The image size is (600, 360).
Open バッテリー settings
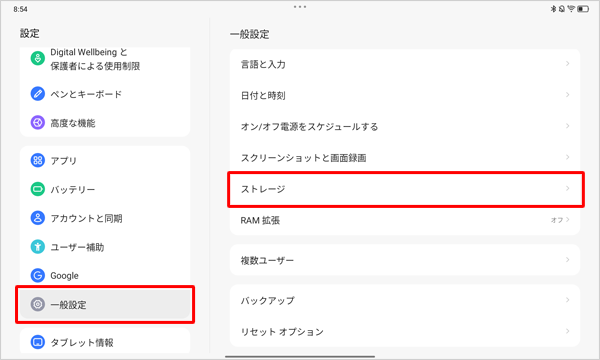(x=105, y=189)
